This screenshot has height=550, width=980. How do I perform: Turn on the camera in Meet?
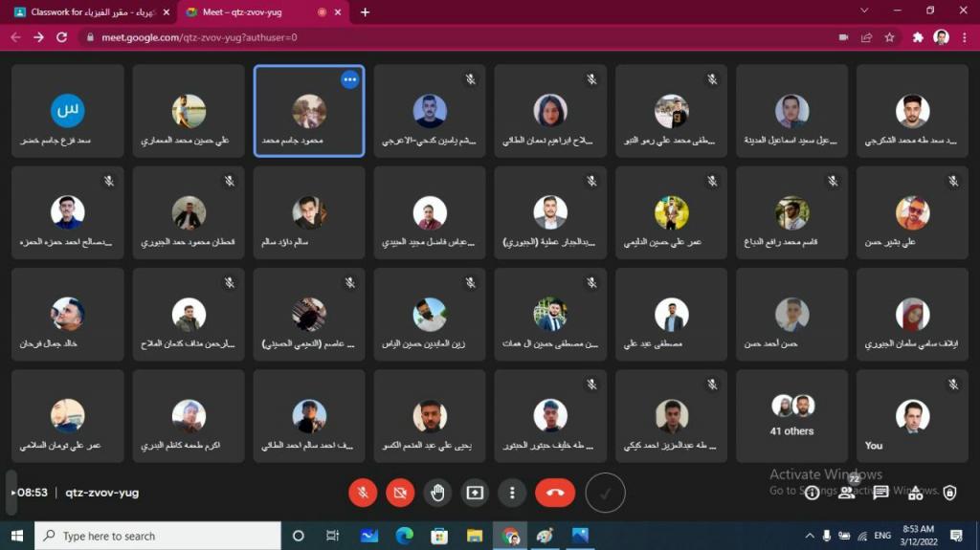pos(400,493)
